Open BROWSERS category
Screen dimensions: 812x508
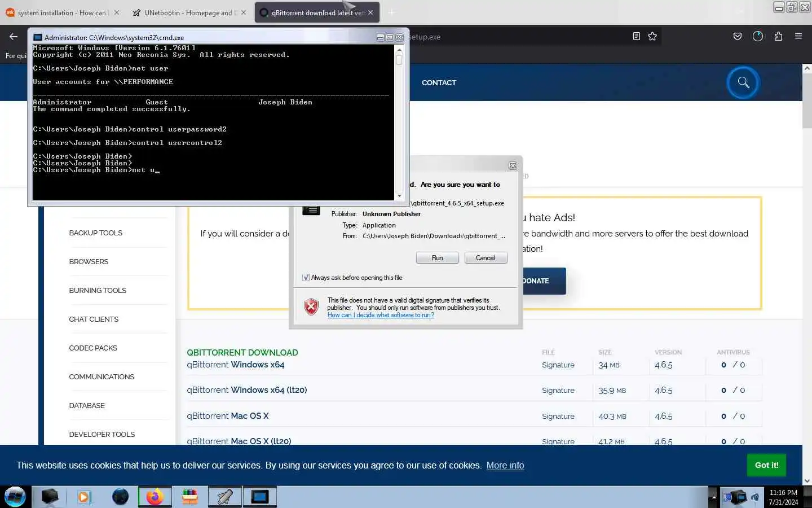89,261
